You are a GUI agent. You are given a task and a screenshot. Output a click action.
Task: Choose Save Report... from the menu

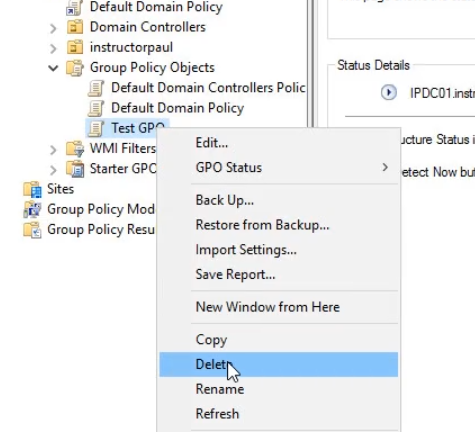click(x=278, y=274)
